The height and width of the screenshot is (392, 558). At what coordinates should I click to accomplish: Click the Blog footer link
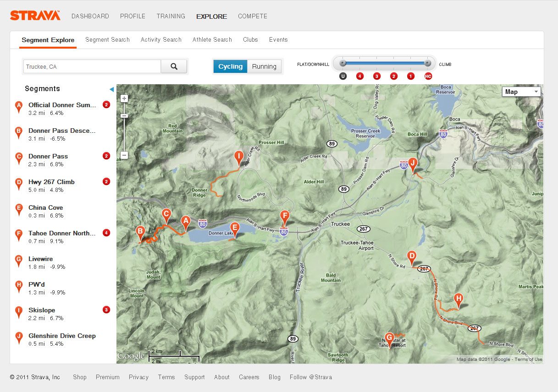(x=275, y=377)
